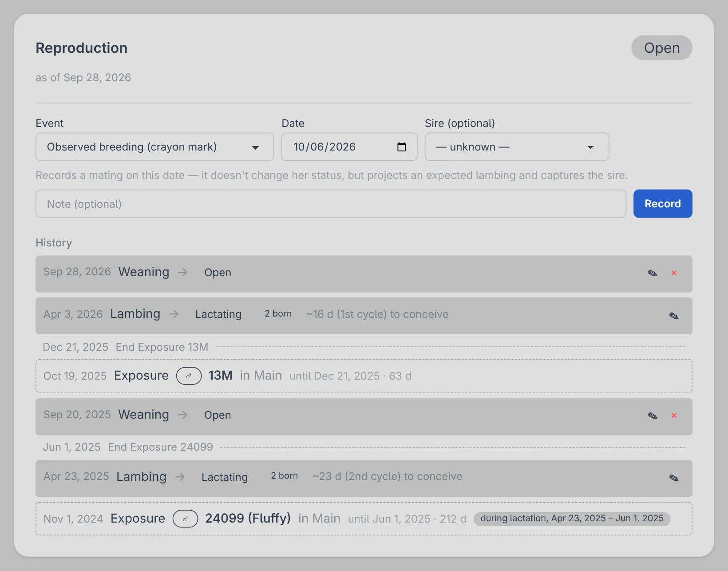This screenshot has height=571, width=728.
Task: Click ~23 d (2nd cycle) to conceive text
Action: (x=387, y=476)
